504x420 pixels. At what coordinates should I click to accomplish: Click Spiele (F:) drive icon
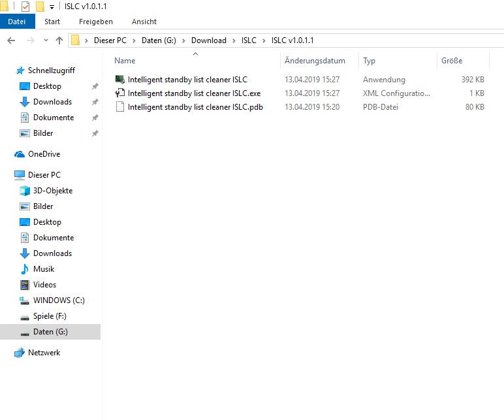point(25,317)
